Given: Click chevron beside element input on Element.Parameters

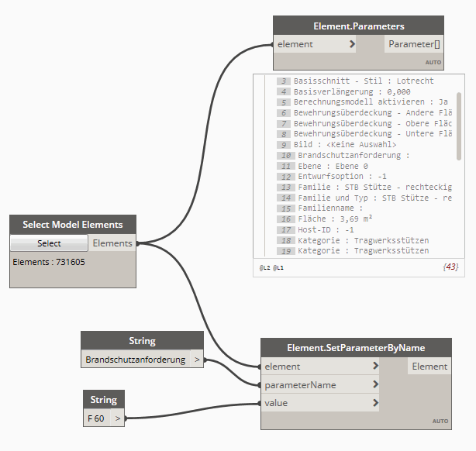Looking at the screenshot, I should point(352,44).
